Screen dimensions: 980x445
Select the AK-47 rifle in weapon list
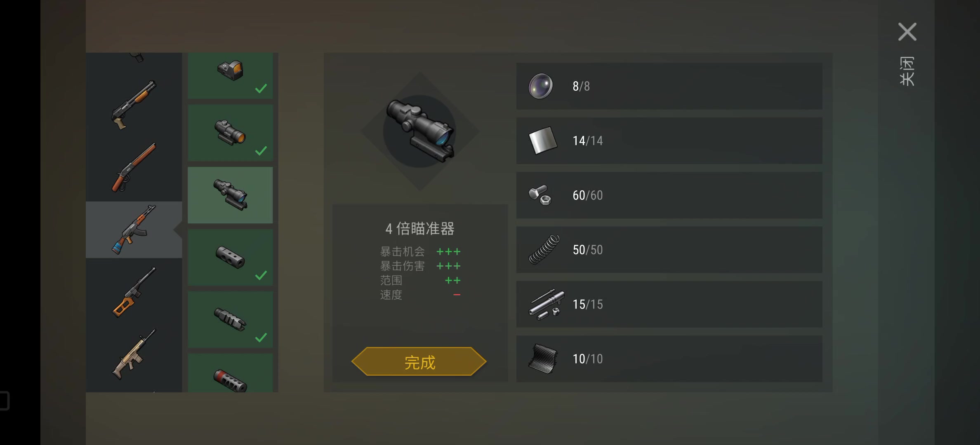pyautogui.click(x=134, y=230)
